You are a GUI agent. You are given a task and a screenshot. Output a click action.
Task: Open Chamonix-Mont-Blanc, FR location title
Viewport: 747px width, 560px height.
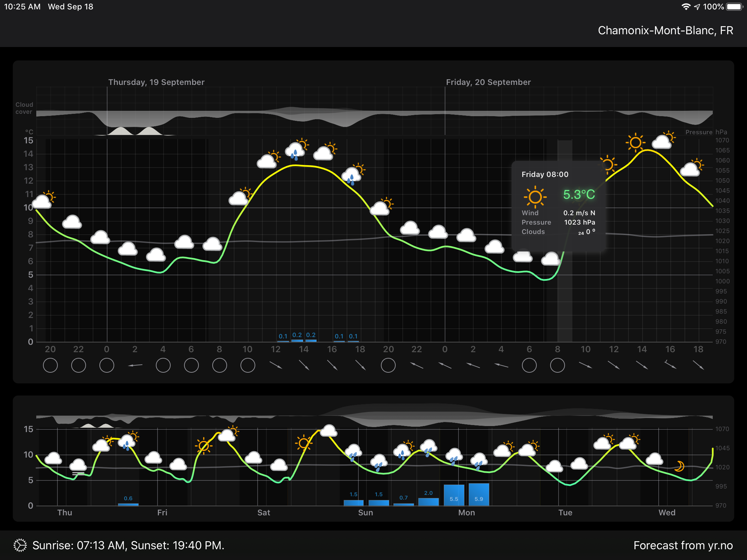pyautogui.click(x=665, y=30)
